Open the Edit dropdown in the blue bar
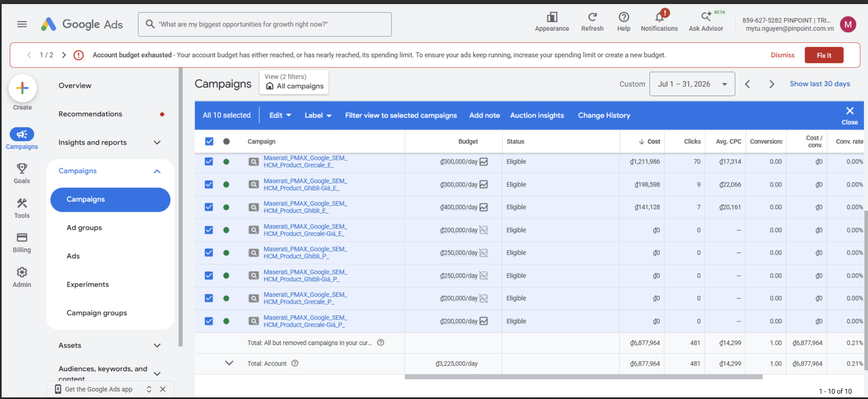This screenshot has height=399, width=868. coord(280,115)
